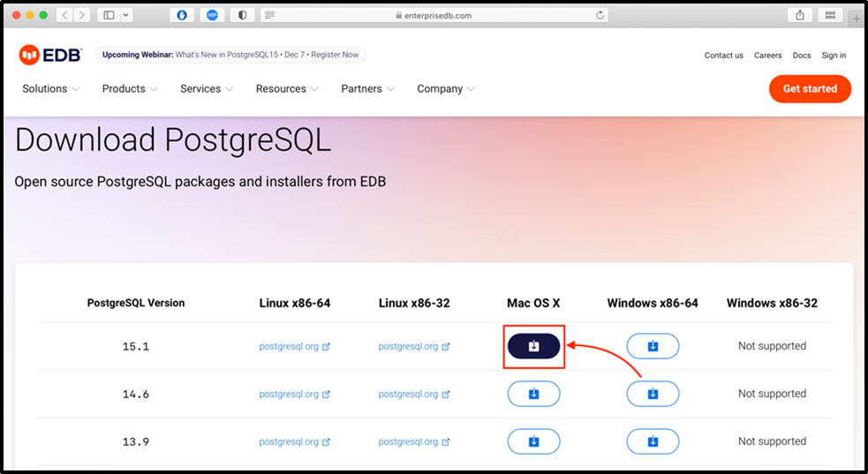Click Safari's Share icon
The width and height of the screenshot is (868, 474).
tap(800, 15)
